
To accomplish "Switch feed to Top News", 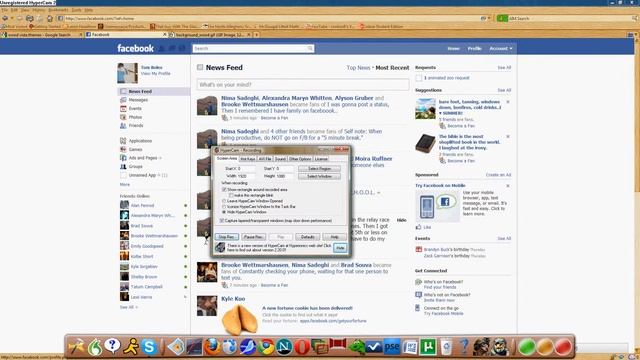I will pyautogui.click(x=358, y=68).
